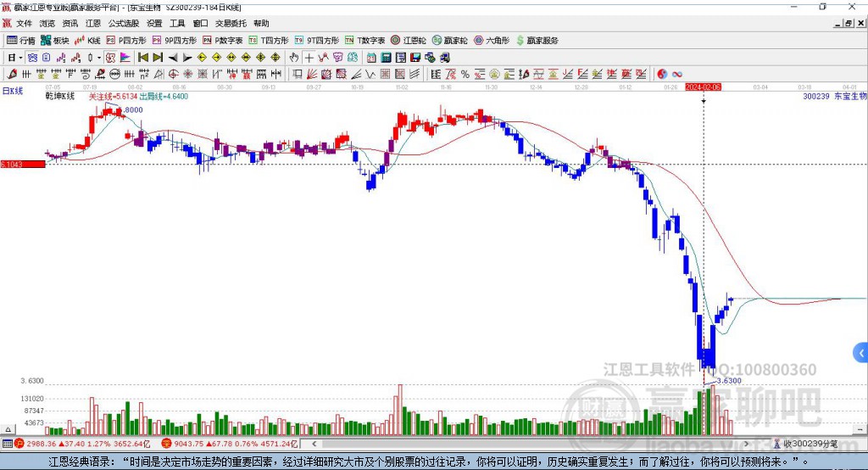Image resolution: width=868 pixels, height=470 pixels.
Task: Click the Shenzhen index 9043.75 status
Action: pyautogui.click(x=231, y=444)
